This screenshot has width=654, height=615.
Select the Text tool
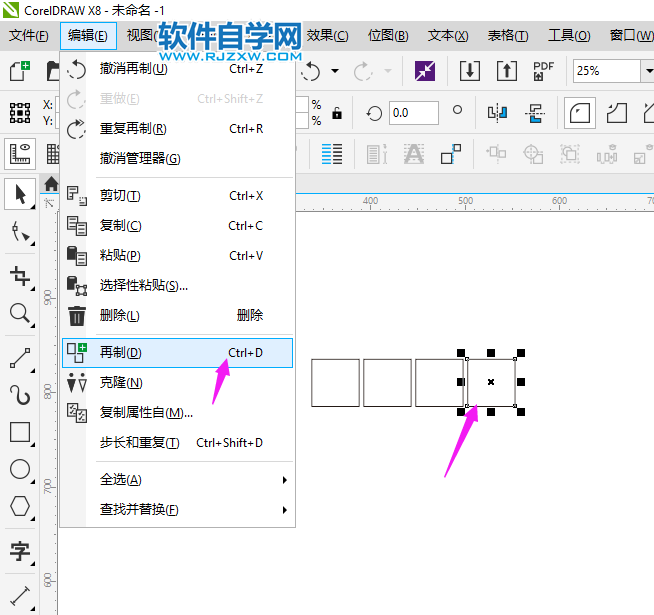20,552
